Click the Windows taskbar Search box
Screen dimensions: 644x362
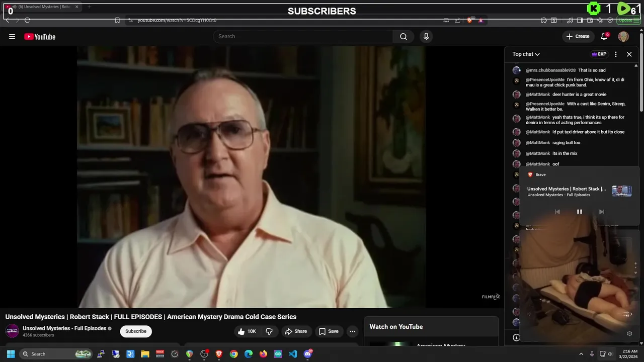[x=56, y=354]
